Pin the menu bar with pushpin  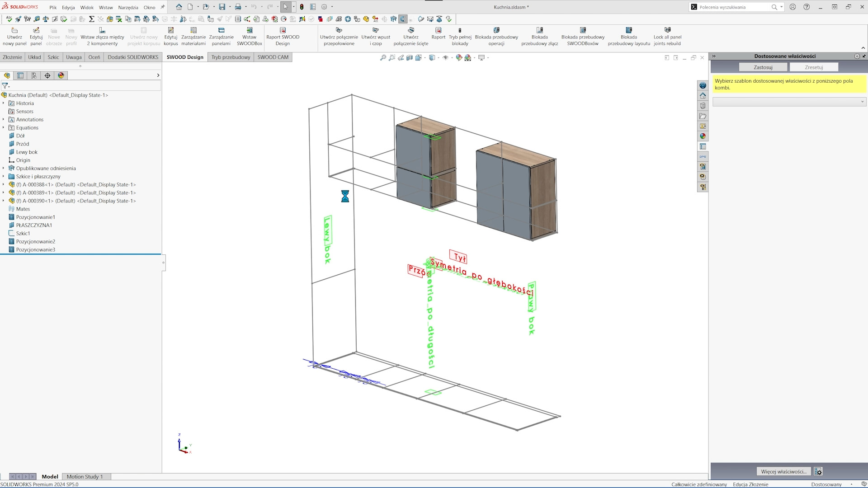coord(163,7)
